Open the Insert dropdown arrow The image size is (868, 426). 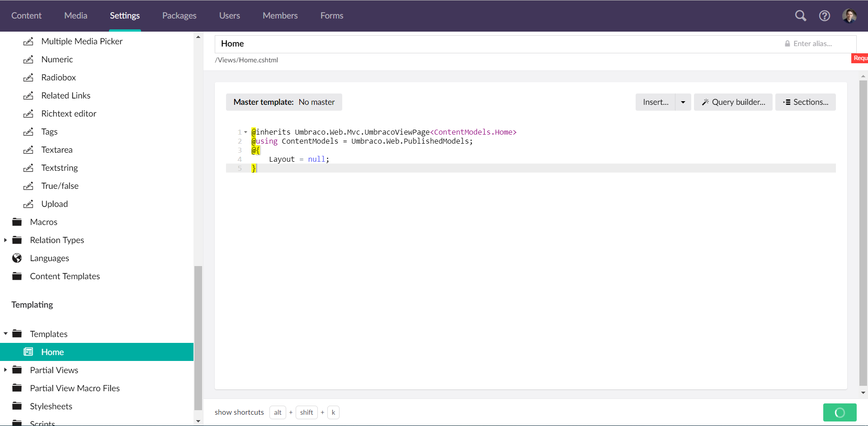point(683,102)
